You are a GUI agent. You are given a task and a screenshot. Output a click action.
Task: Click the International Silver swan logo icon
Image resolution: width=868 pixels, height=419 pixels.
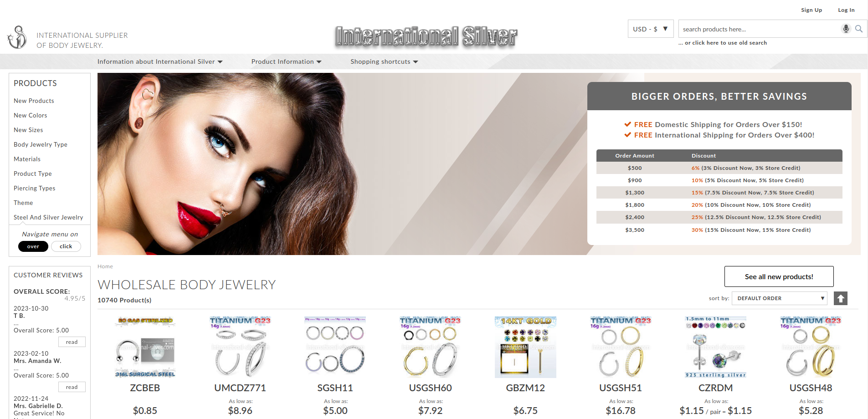click(17, 37)
